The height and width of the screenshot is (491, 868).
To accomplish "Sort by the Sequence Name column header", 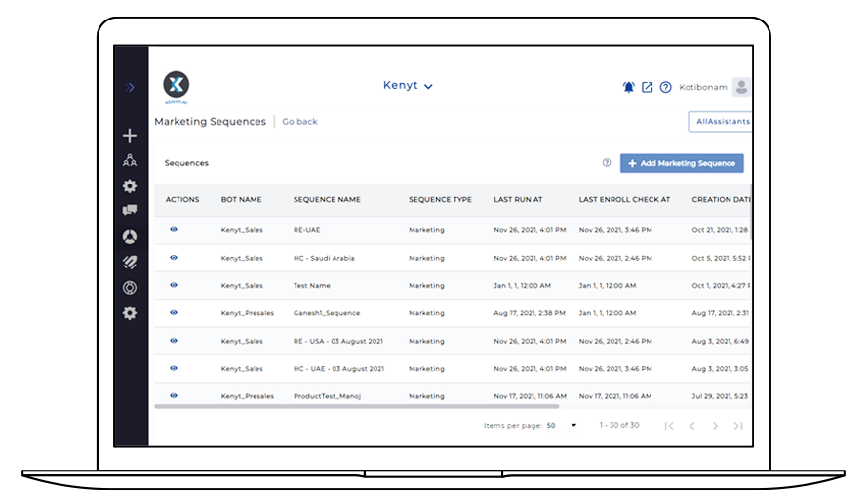I will tap(327, 200).
